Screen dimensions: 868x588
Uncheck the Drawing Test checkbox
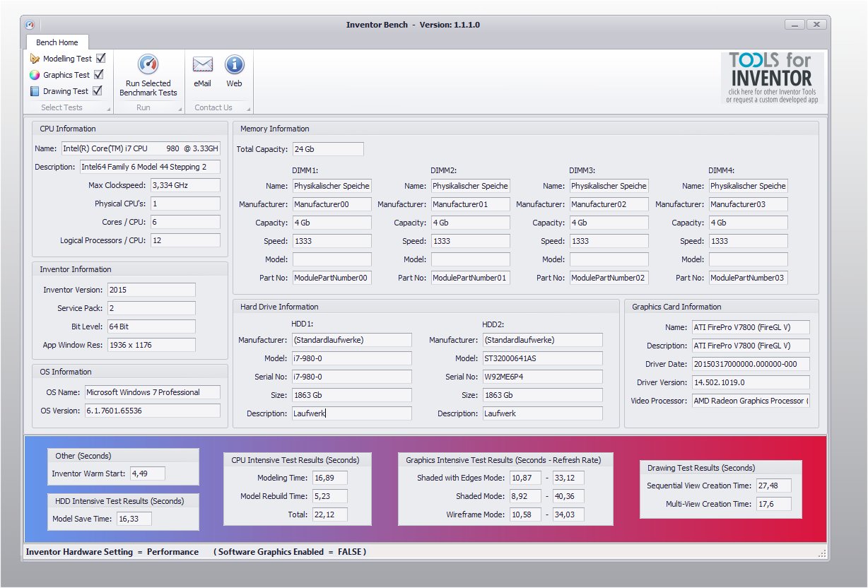(98, 91)
